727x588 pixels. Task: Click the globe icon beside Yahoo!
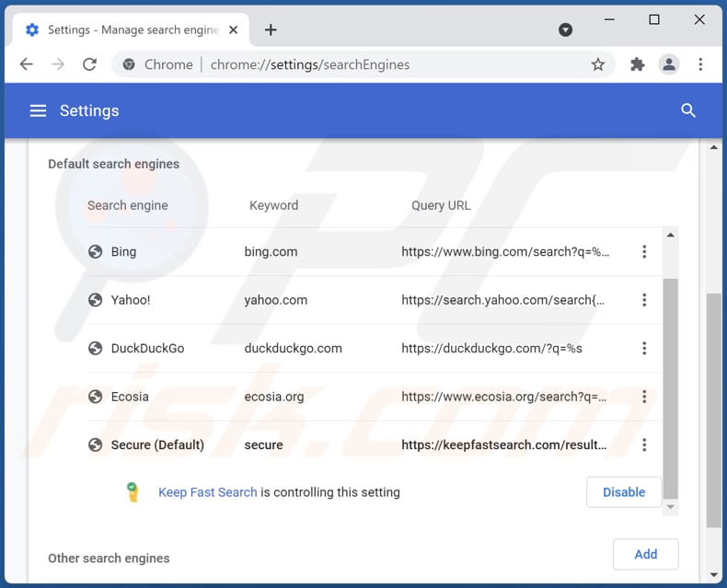[x=95, y=300]
